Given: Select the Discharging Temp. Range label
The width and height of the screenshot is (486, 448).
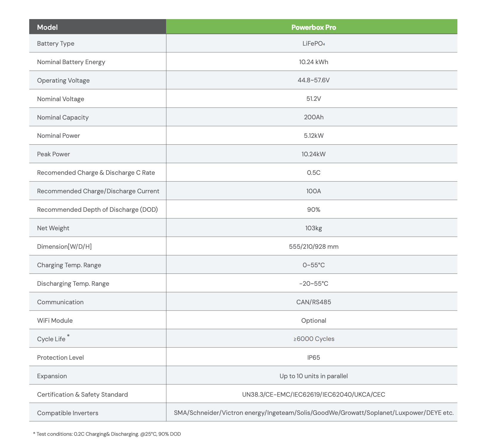Looking at the screenshot, I should (73, 284).
